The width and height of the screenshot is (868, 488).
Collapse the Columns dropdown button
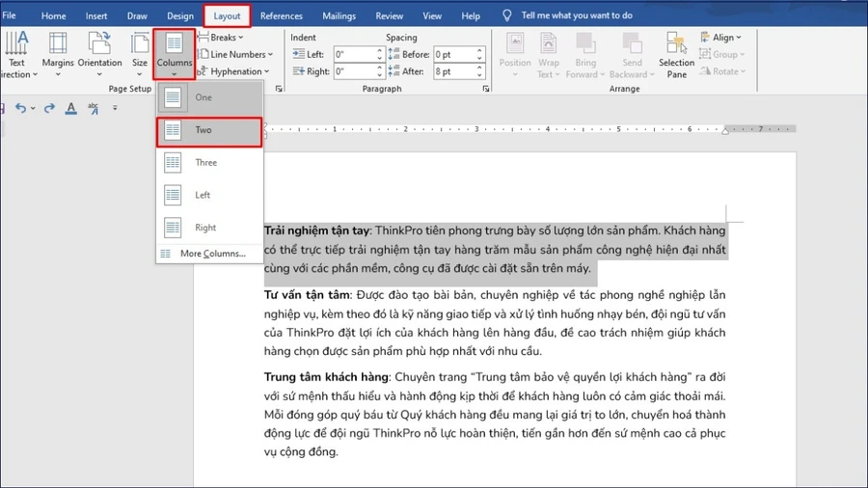click(x=175, y=54)
